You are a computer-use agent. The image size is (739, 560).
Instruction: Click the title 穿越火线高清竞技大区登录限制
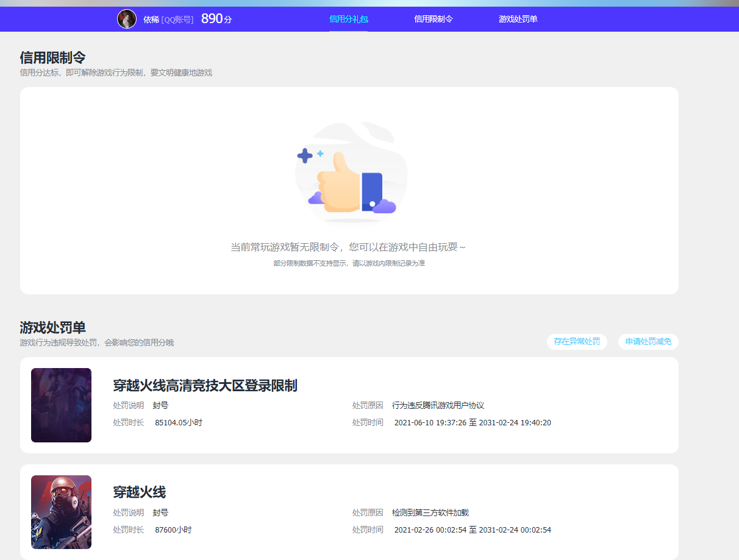click(205, 386)
